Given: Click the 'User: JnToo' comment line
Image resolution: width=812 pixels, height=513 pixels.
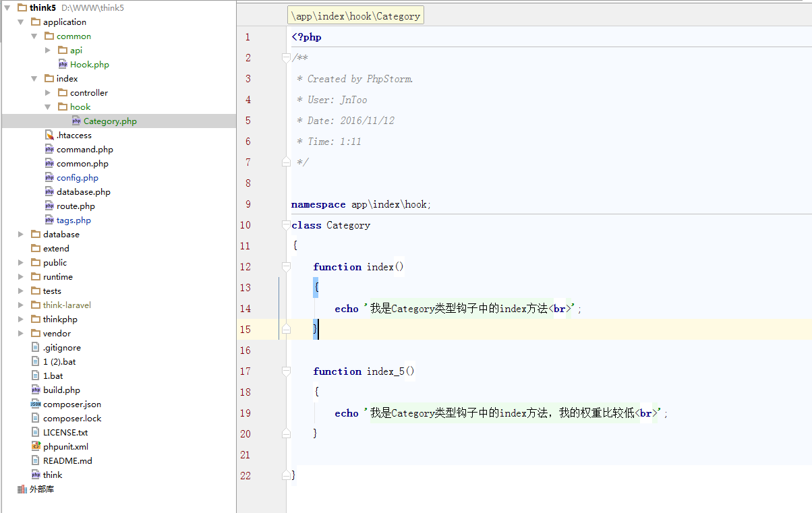Looking at the screenshot, I should [332, 100].
